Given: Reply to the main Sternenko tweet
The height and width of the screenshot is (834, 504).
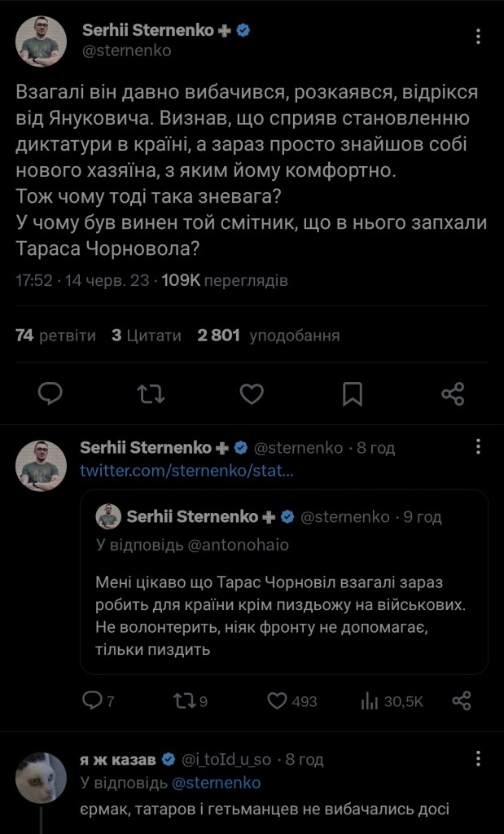Looking at the screenshot, I should coord(50,394).
